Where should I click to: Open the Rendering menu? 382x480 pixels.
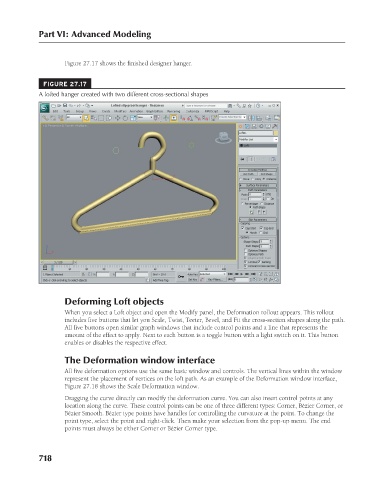tap(174, 111)
